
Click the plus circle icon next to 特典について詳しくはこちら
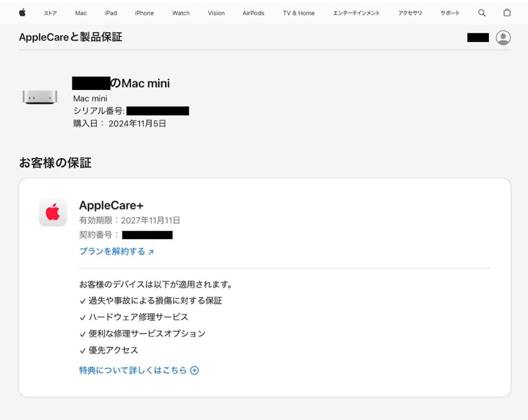(194, 371)
